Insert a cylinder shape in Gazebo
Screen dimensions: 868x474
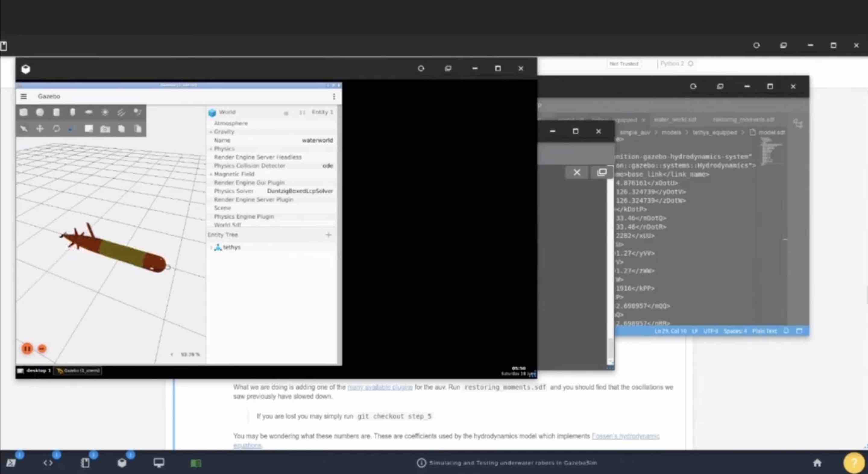(x=56, y=112)
